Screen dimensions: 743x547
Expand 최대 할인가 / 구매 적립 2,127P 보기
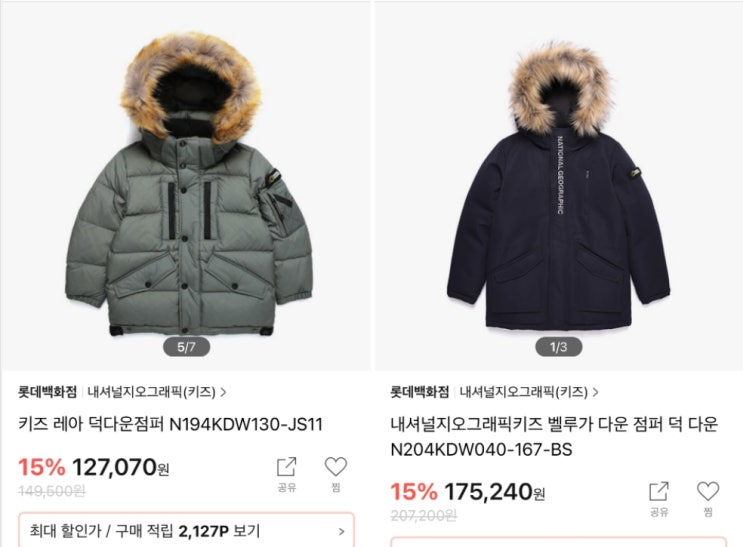186,530
